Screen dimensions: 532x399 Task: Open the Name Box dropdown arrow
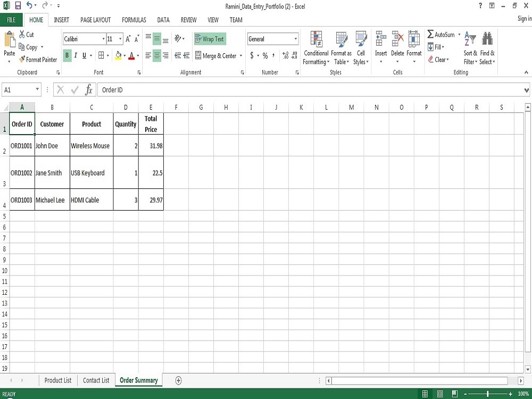point(37,89)
